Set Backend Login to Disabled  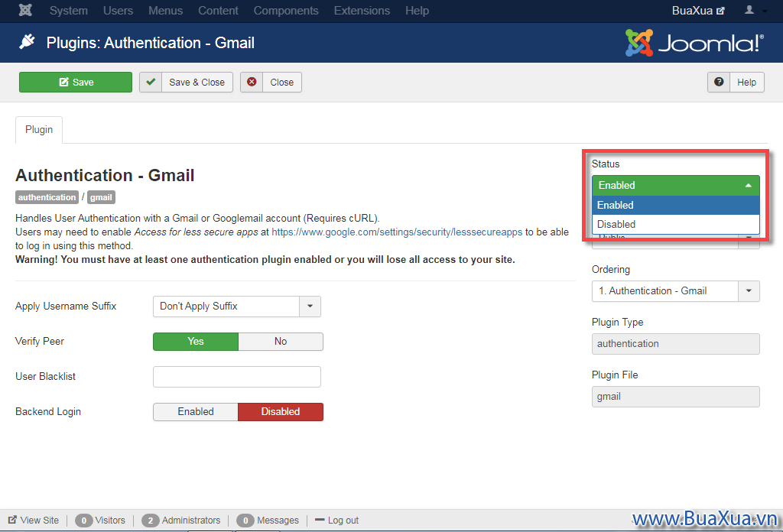click(281, 412)
